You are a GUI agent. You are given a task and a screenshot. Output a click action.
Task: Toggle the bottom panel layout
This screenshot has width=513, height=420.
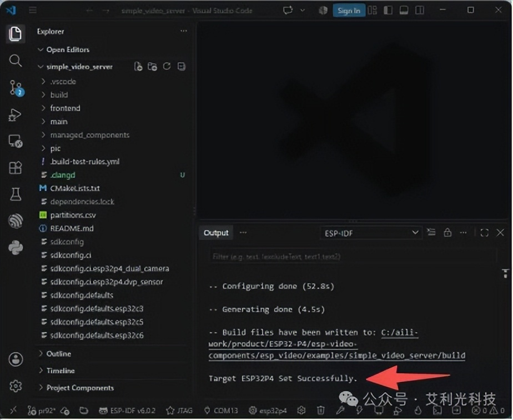coord(404,11)
